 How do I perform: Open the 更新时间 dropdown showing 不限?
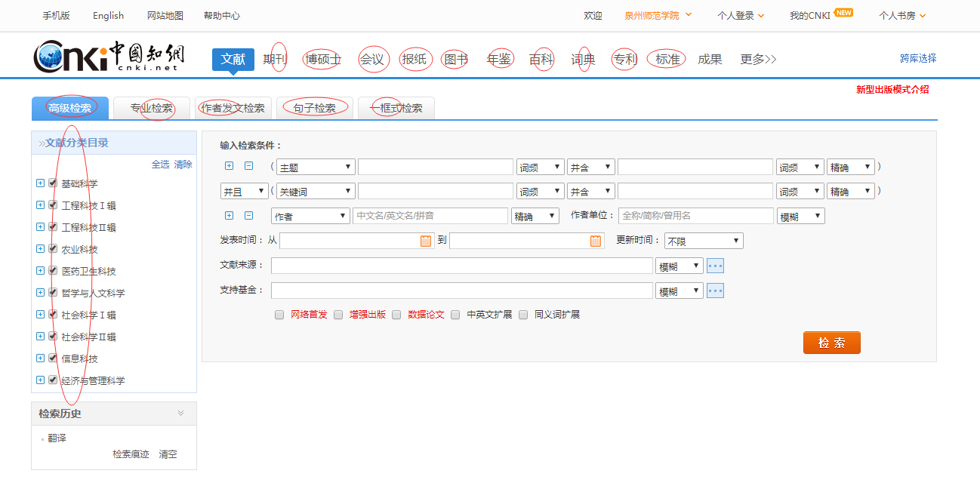pyautogui.click(x=703, y=241)
